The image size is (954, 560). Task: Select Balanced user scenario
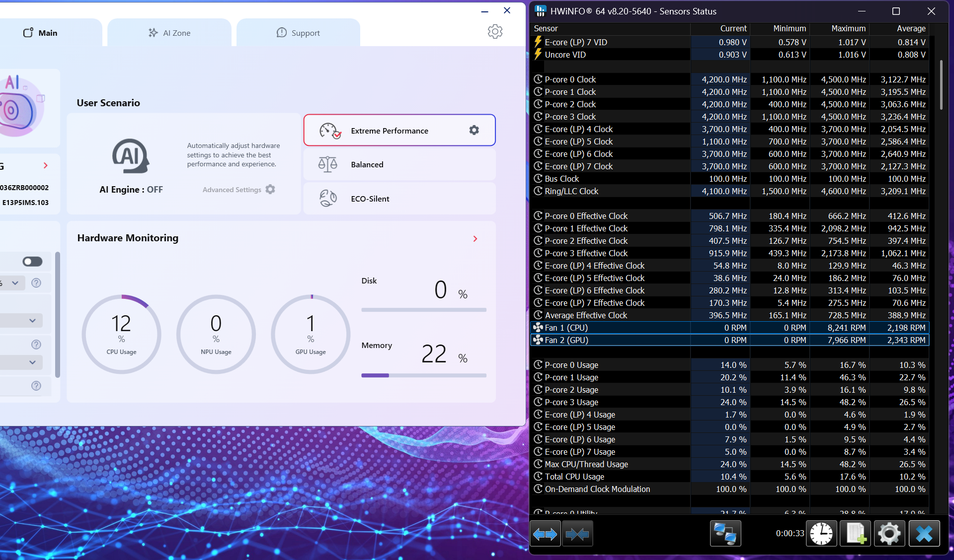coord(399,164)
